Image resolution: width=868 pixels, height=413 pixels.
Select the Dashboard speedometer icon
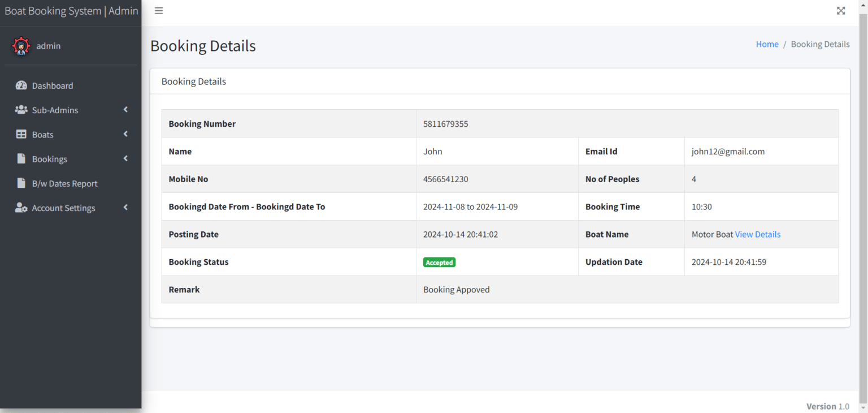coord(21,85)
